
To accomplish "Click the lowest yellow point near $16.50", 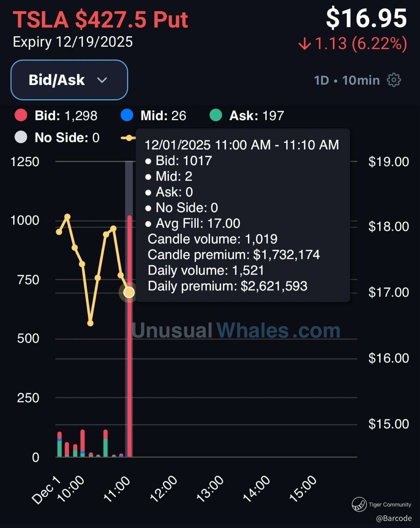I will pos(90,323).
